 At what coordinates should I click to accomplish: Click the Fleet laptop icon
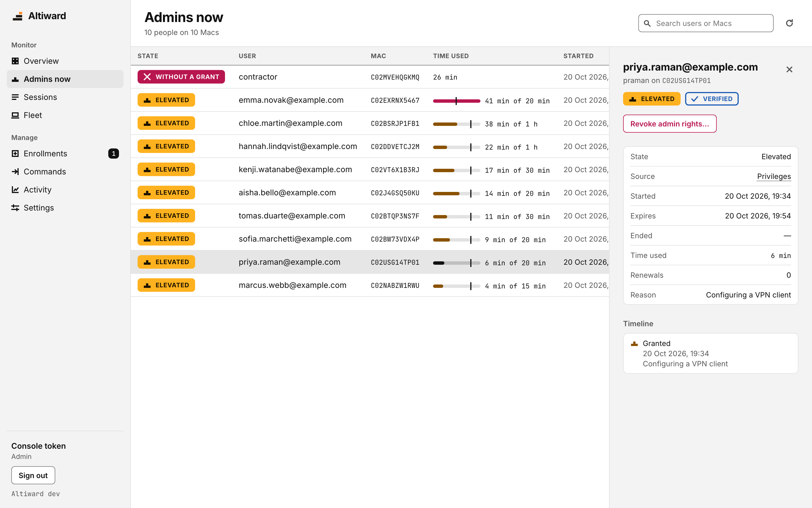tap(15, 115)
